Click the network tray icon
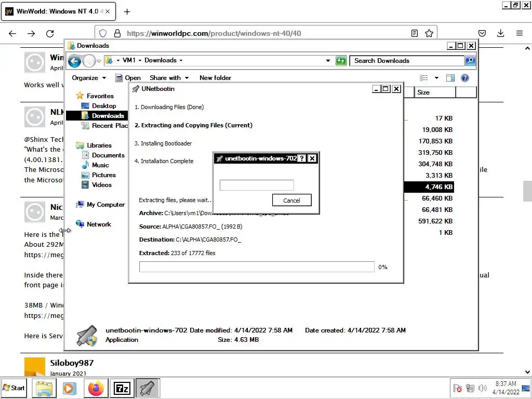Viewport: 532px width, 399px height. coord(470,388)
